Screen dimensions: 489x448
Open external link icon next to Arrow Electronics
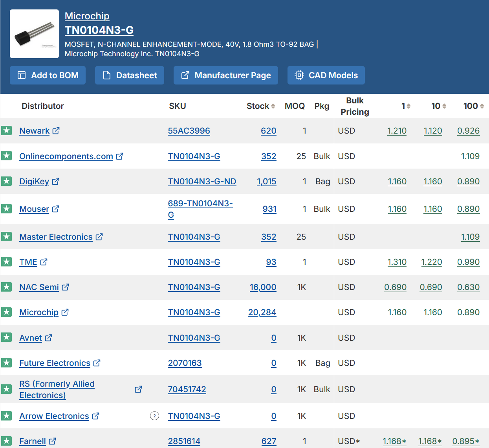click(95, 416)
